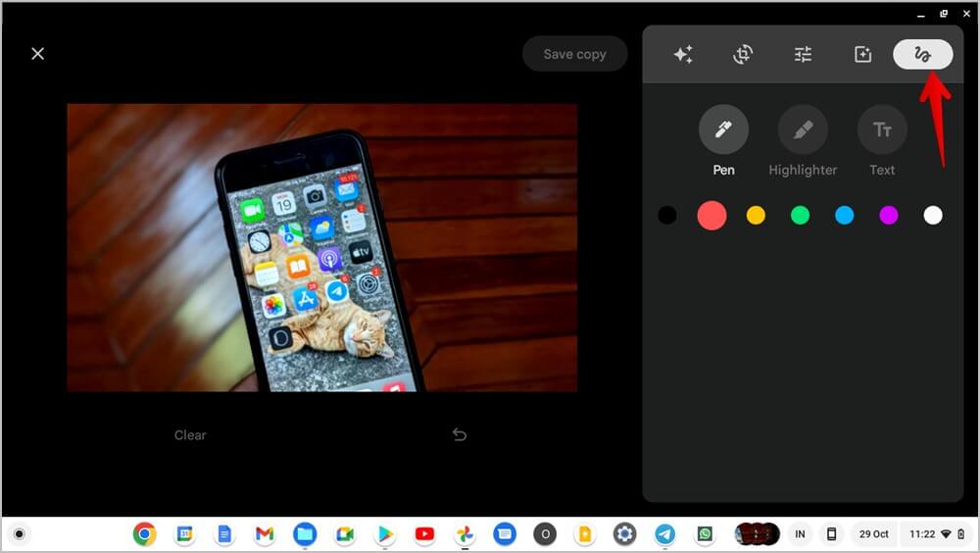Open Google Chrome from the shelf
The height and width of the screenshot is (553, 980).
[144, 534]
